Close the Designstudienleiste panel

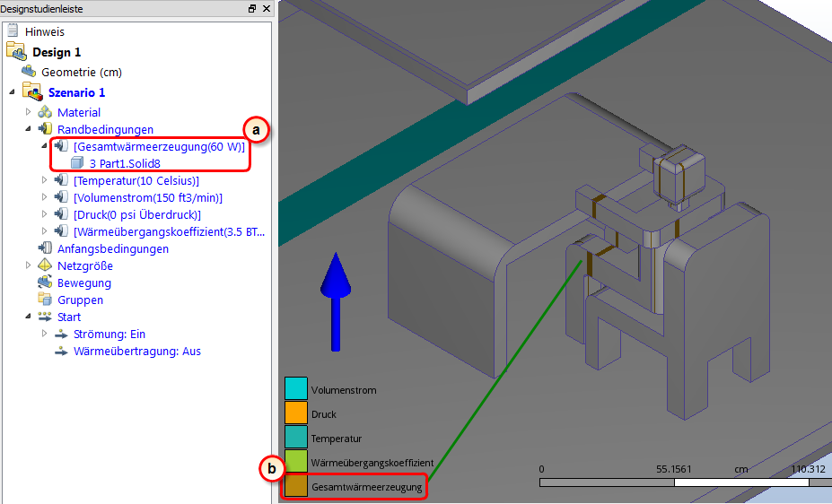coord(267,8)
